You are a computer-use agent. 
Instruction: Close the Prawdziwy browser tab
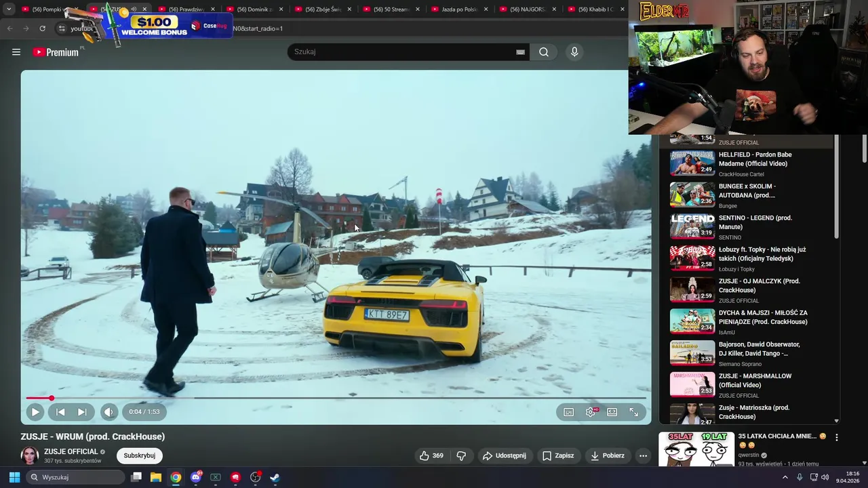(x=212, y=9)
